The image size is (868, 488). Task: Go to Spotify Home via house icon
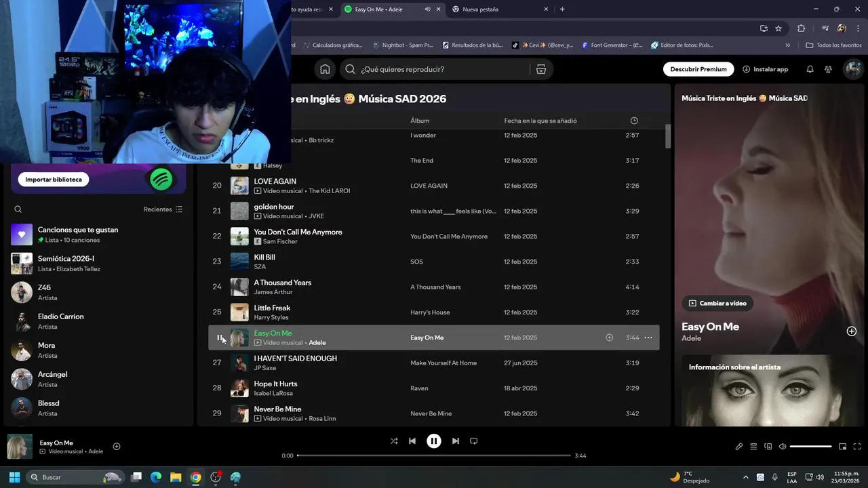pyautogui.click(x=325, y=69)
